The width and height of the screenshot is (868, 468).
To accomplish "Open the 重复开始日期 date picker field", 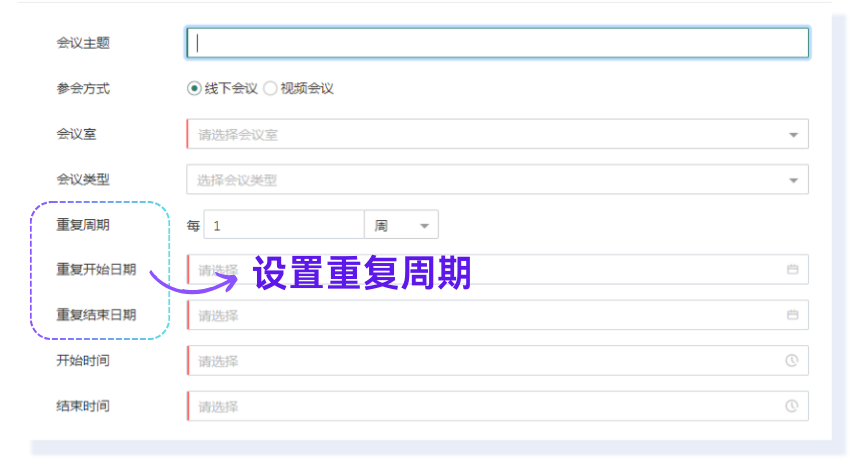I will pyautogui.click(x=497, y=270).
